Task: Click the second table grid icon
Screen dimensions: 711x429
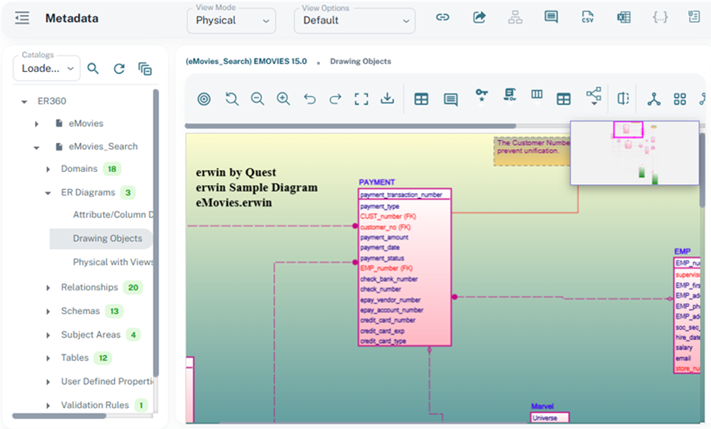Action: click(564, 99)
